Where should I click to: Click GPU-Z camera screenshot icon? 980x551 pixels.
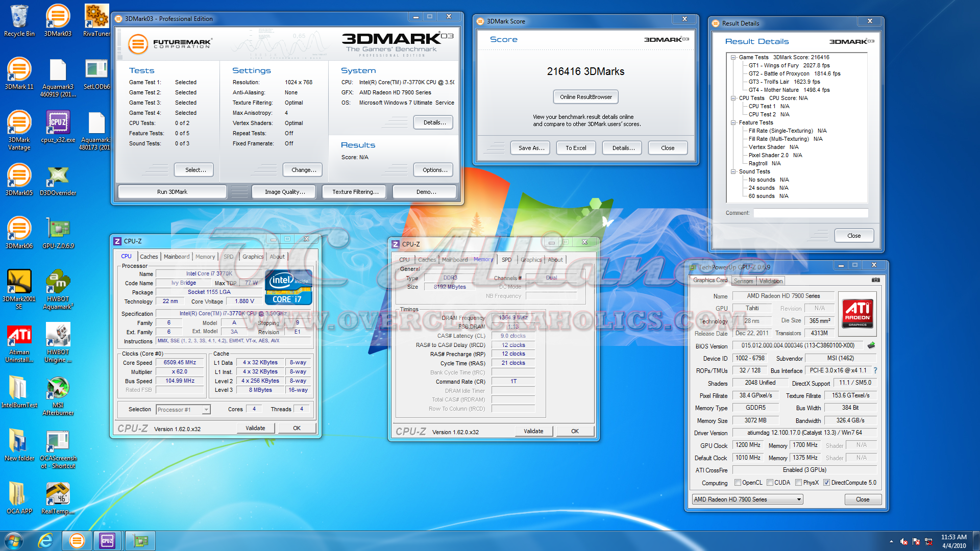click(x=875, y=280)
